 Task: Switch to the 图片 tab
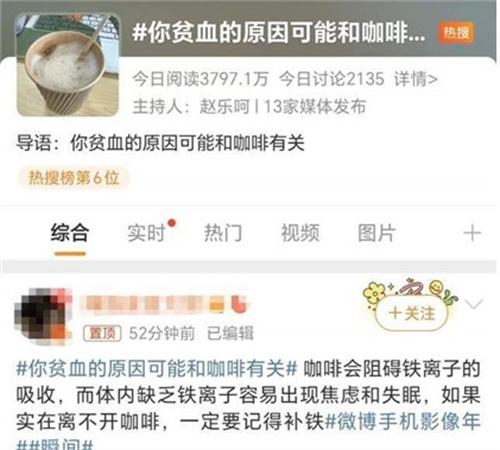pos(377,233)
